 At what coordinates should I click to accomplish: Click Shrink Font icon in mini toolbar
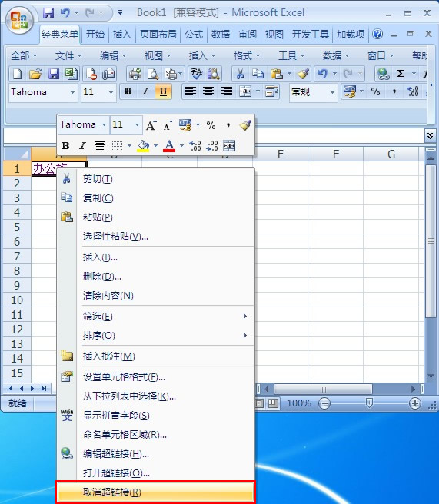pos(168,125)
